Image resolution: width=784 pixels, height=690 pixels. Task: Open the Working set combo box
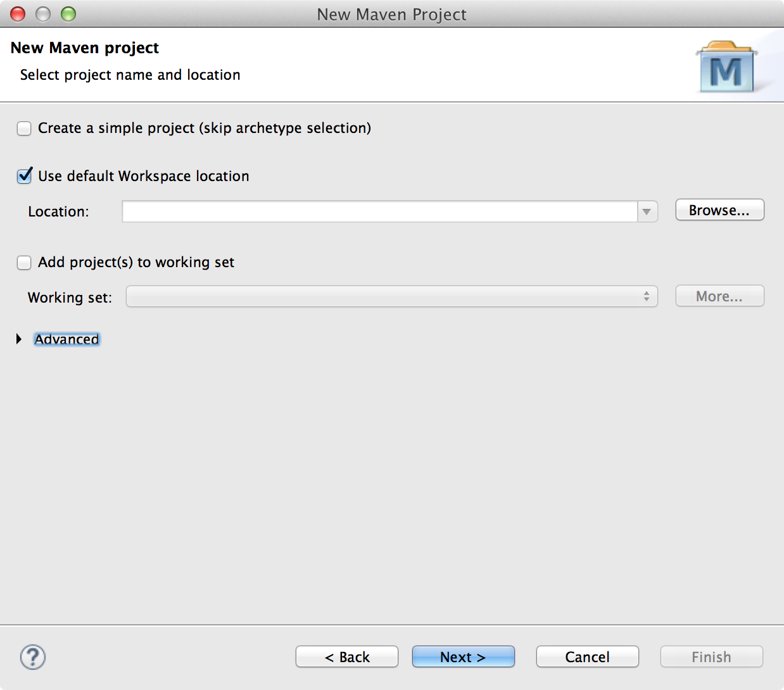coord(391,296)
